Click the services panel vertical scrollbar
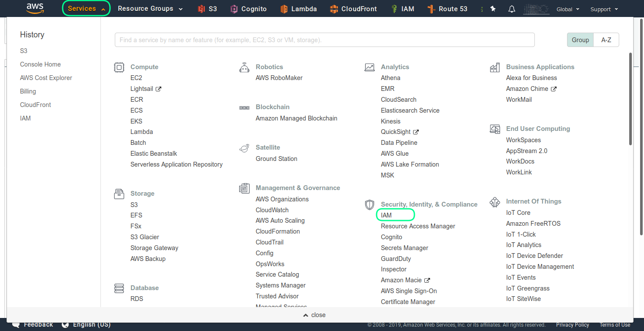 (x=631, y=99)
